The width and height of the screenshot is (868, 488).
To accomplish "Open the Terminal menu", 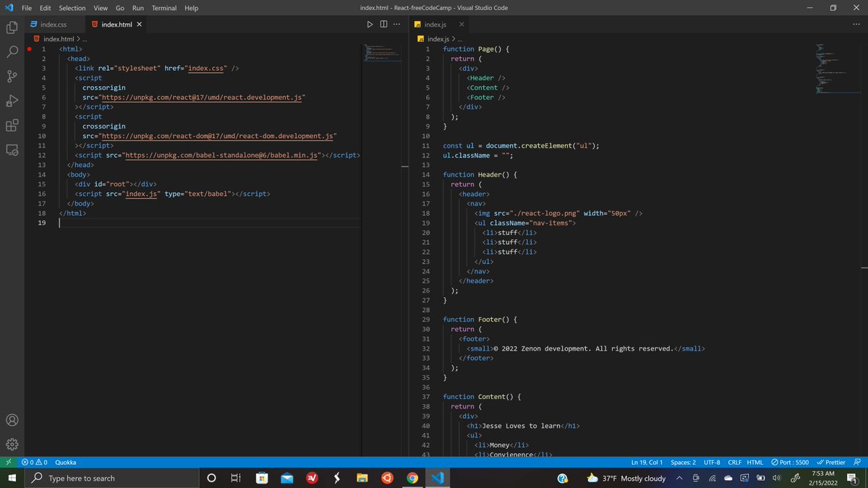I will click(164, 8).
